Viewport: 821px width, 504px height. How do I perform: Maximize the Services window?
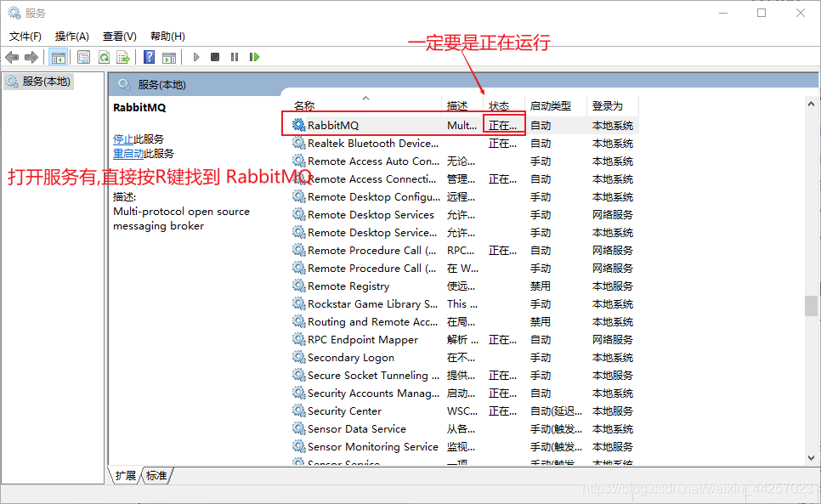coord(762,13)
